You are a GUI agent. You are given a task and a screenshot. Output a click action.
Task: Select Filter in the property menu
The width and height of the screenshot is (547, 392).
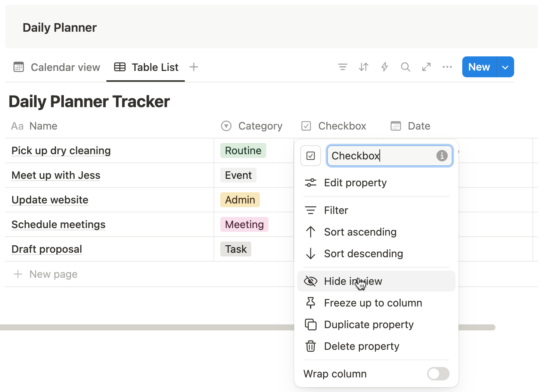pyautogui.click(x=376, y=210)
